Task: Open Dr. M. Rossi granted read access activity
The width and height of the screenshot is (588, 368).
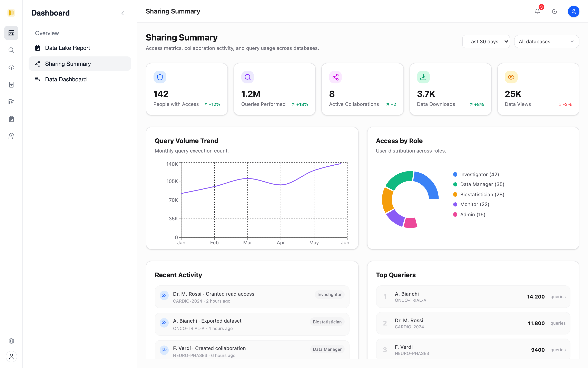Action: 252,297
